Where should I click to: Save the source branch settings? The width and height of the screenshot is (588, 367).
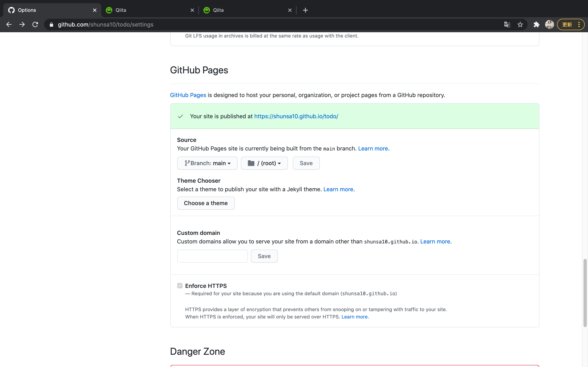tap(306, 163)
